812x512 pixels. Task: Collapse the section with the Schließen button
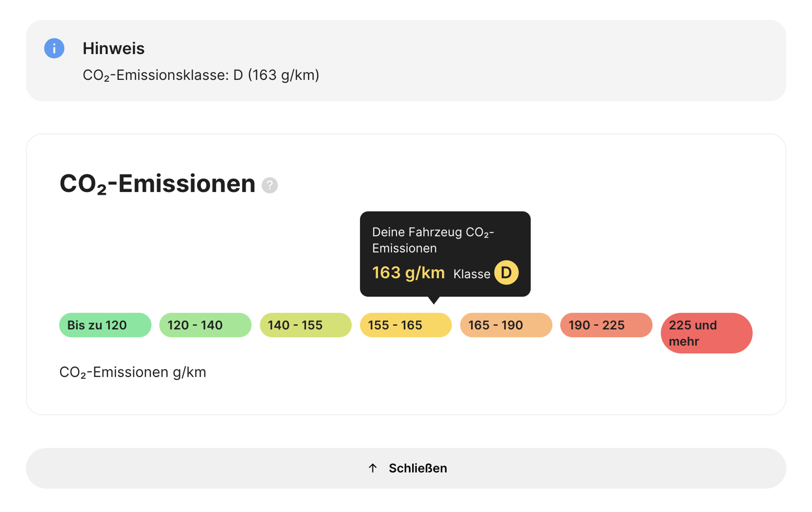[406, 468]
